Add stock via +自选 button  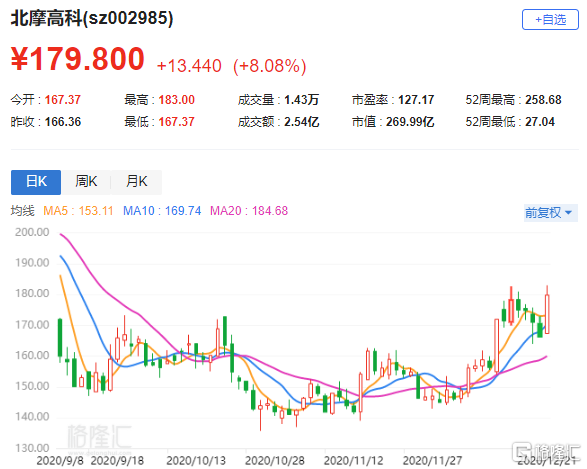[550, 19]
